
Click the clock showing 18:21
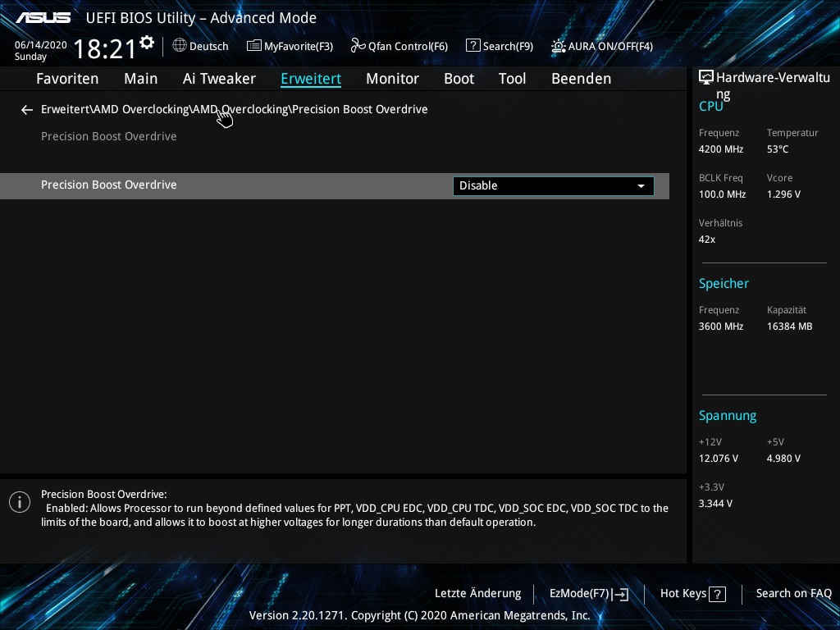coord(104,48)
